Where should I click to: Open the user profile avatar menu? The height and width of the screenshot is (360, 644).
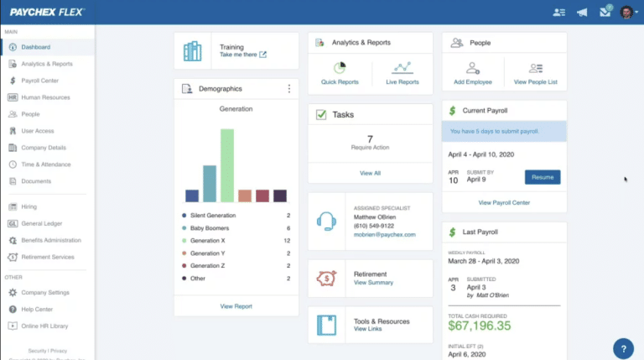(628, 13)
